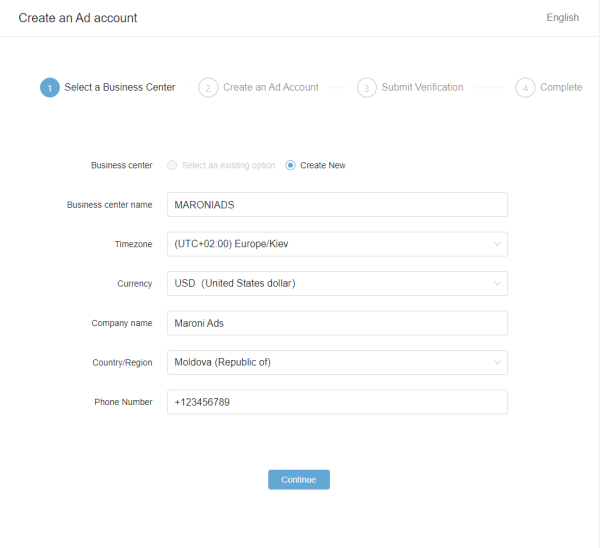Click the 'Create New' option label text
Image resolution: width=600 pixels, height=548 pixels.
[x=323, y=166]
